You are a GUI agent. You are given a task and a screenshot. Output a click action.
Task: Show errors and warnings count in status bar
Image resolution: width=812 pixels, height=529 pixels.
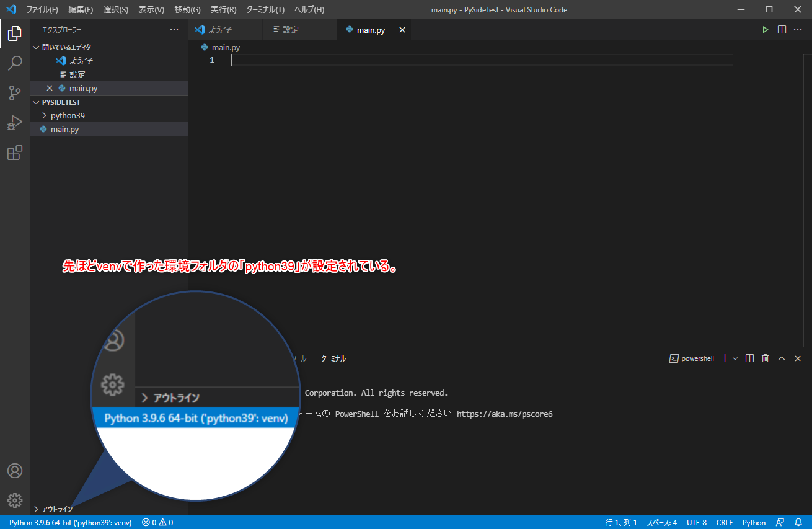tap(157, 522)
